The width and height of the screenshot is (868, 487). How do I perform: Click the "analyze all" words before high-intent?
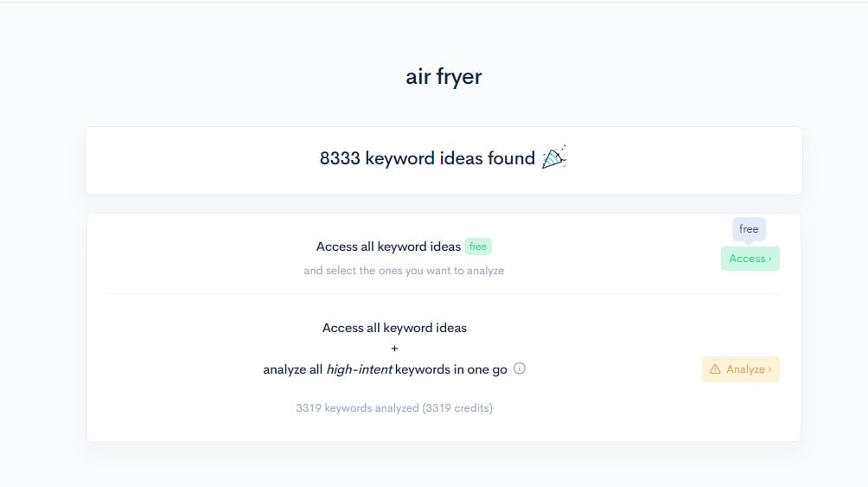coord(292,369)
